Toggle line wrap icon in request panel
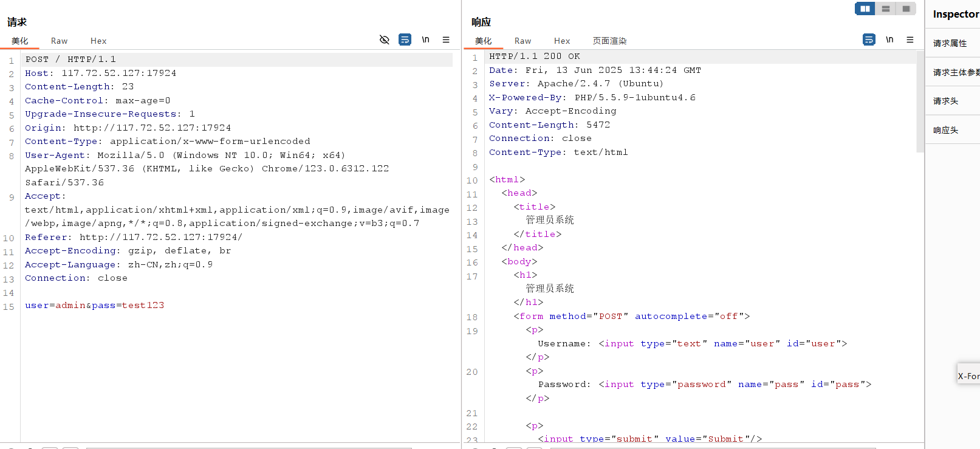Image resolution: width=980 pixels, height=449 pixels. point(405,39)
